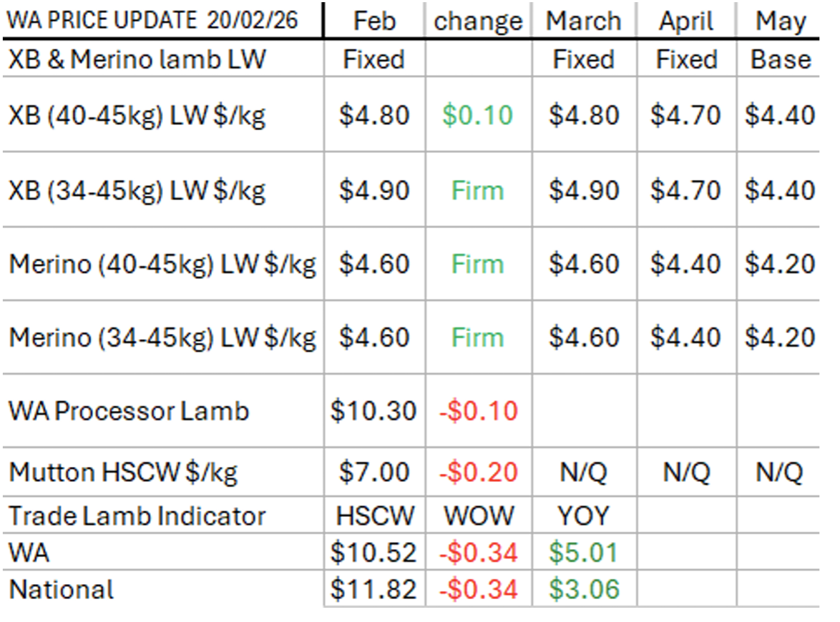The height and width of the screenshot is (622, 840).
Task: Select the April column header
Action: point(686,21)
